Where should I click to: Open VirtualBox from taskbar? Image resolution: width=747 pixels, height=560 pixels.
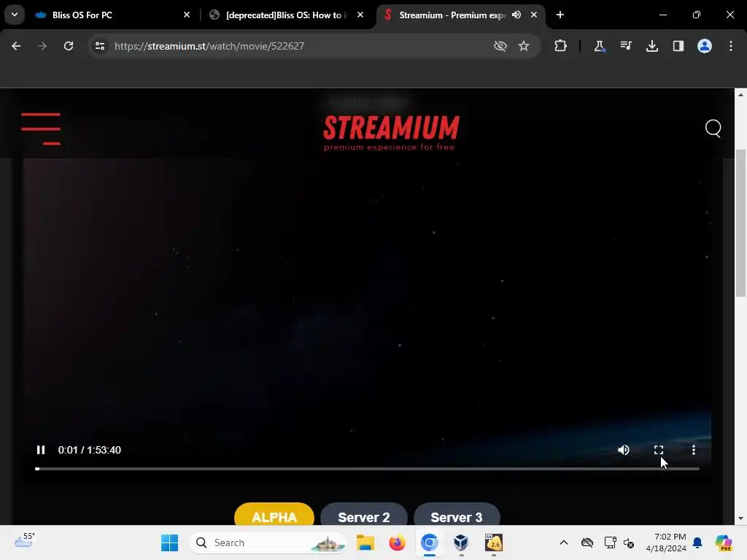pyautogui.click(x=461, y=542)
